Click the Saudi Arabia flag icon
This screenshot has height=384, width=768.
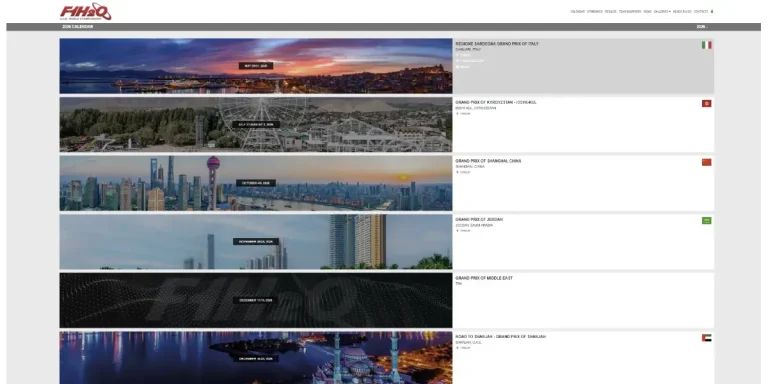point(706,220)
